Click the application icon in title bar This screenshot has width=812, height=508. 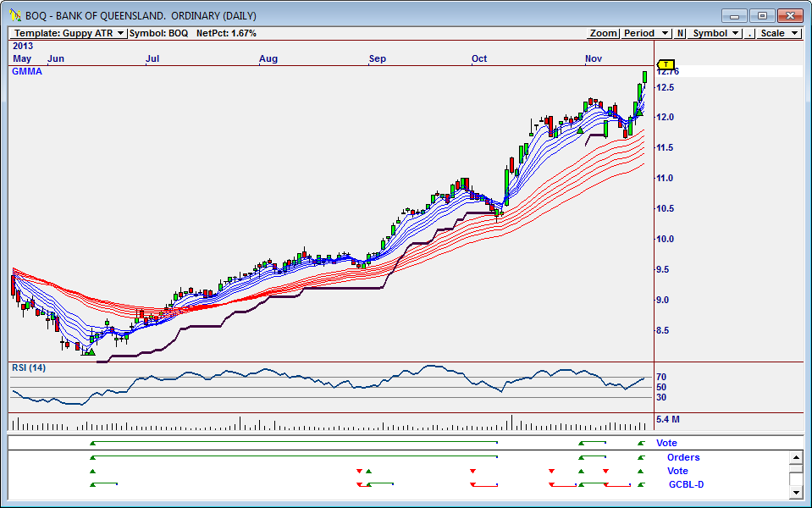15,15
